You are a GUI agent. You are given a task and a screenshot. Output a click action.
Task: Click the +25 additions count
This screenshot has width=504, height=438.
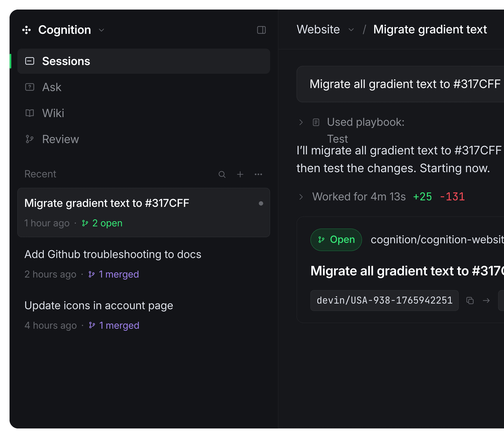[422, 197]
